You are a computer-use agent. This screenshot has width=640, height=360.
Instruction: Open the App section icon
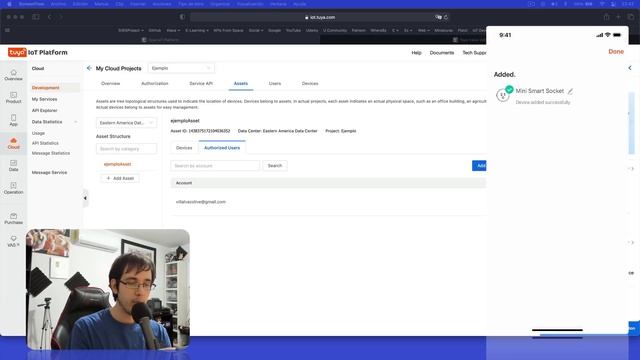(13, 120)
